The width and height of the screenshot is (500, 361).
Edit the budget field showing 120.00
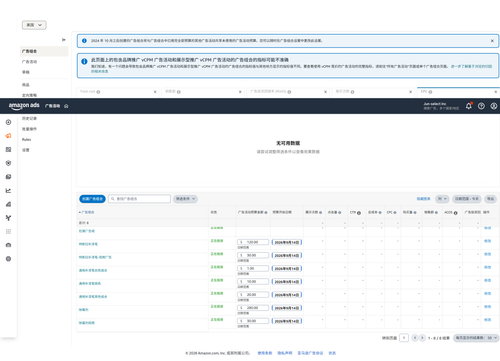[253, 242]
